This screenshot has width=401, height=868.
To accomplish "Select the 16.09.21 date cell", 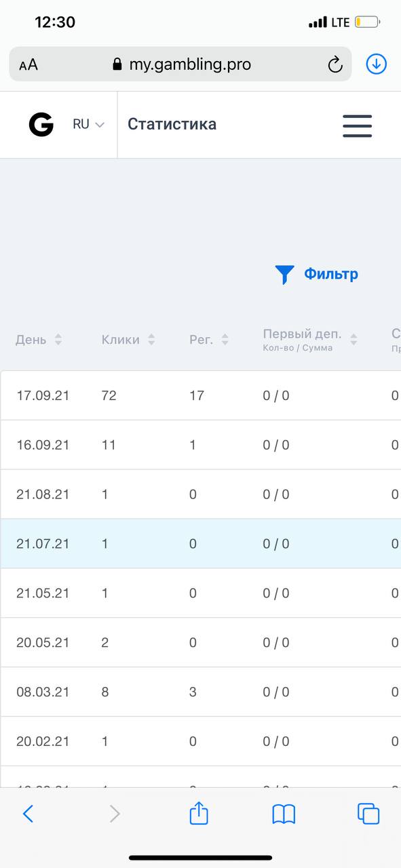I will tap(43, 445).
